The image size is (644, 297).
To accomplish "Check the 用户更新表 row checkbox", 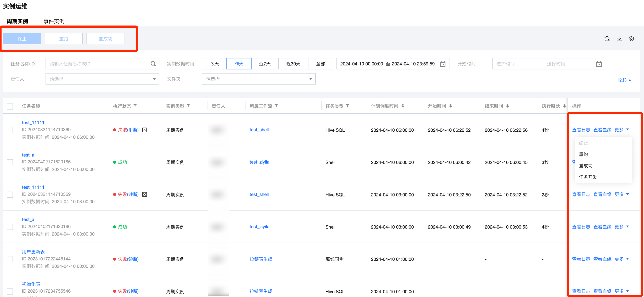I will pos(10,259).
